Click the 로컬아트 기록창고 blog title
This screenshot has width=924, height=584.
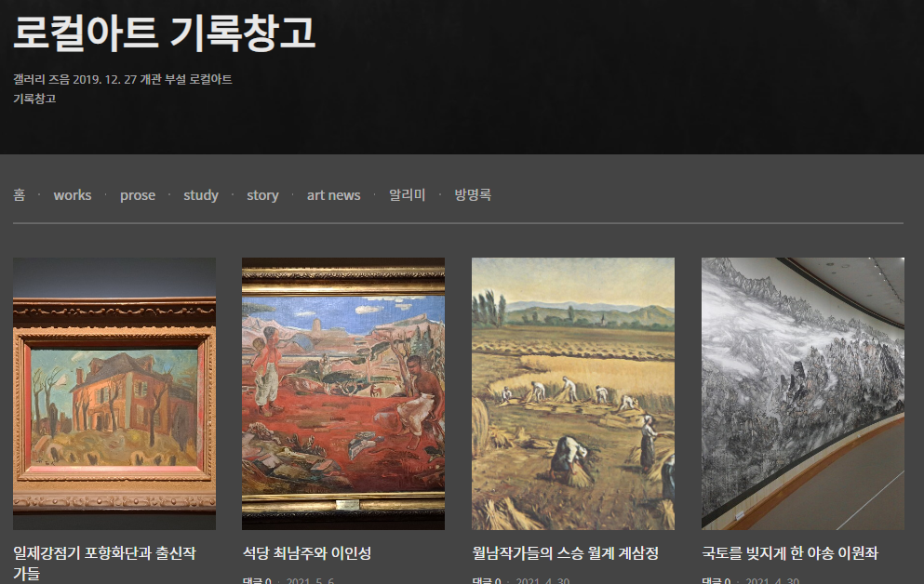coord(165,33)
